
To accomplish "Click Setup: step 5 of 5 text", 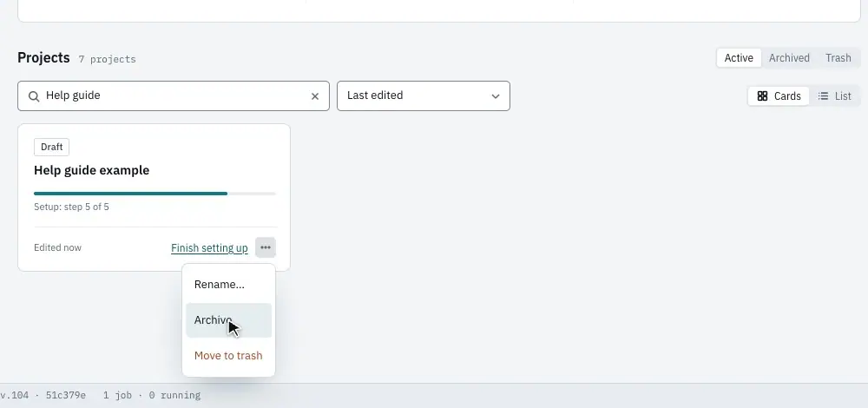I will (71, 207).
